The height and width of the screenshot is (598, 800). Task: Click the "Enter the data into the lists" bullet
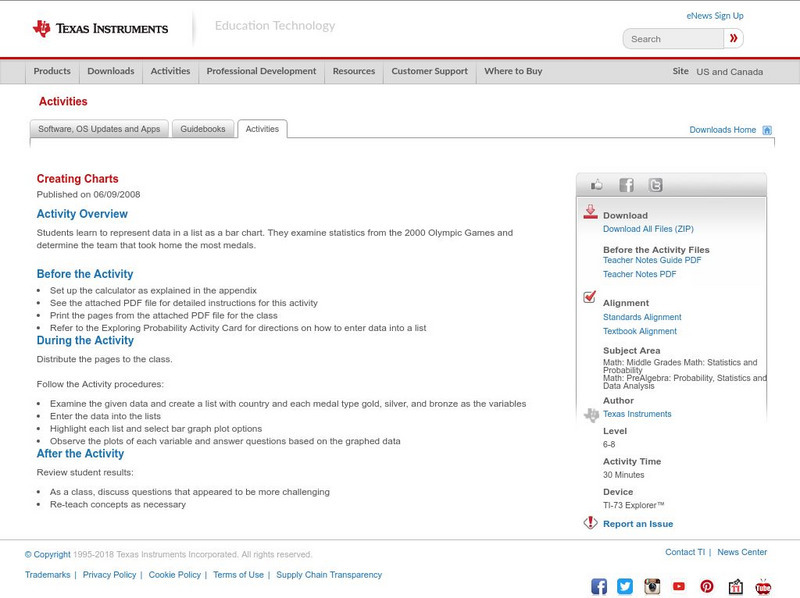tap(105, 416)
